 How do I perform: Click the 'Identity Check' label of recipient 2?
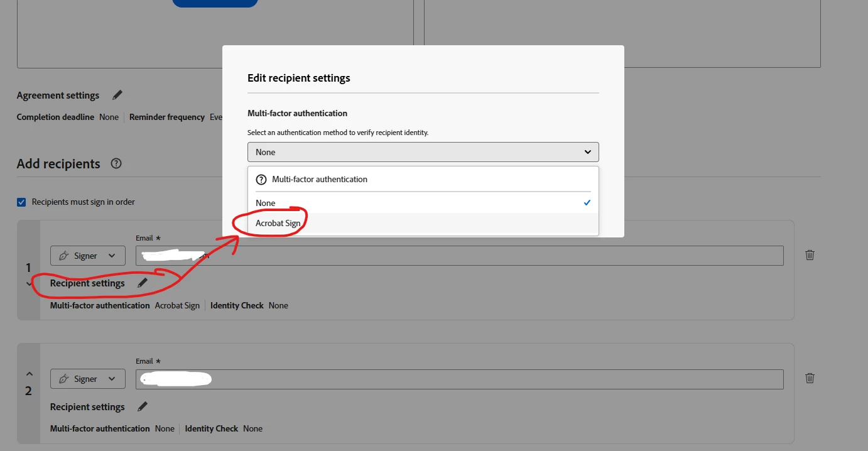click(212, 428)
